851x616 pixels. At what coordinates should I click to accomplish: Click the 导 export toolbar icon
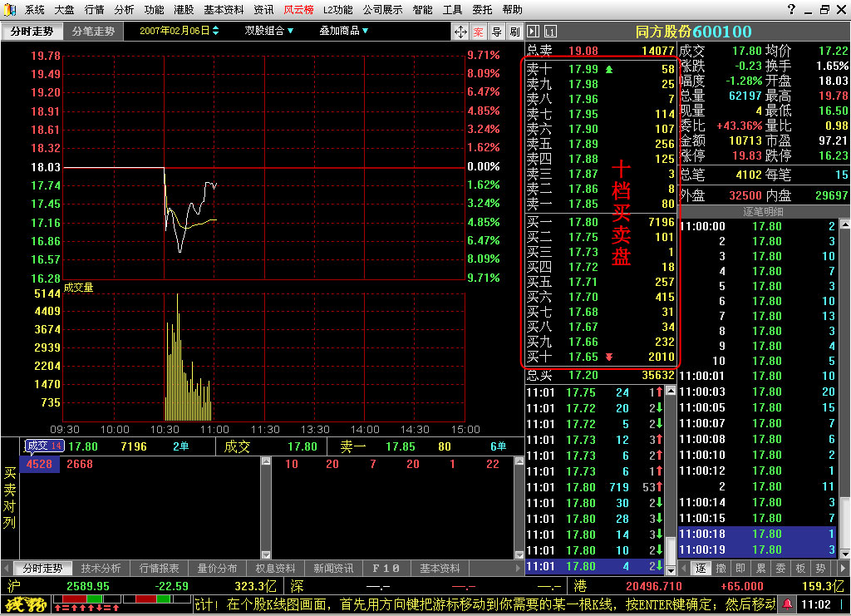(x=497, y=32)
